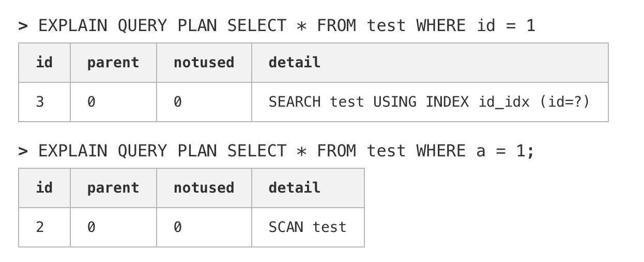This screenshot has width=644, height=262.
Task: Select the detail header above SCAN test
Action: click(x=295, y=188)
